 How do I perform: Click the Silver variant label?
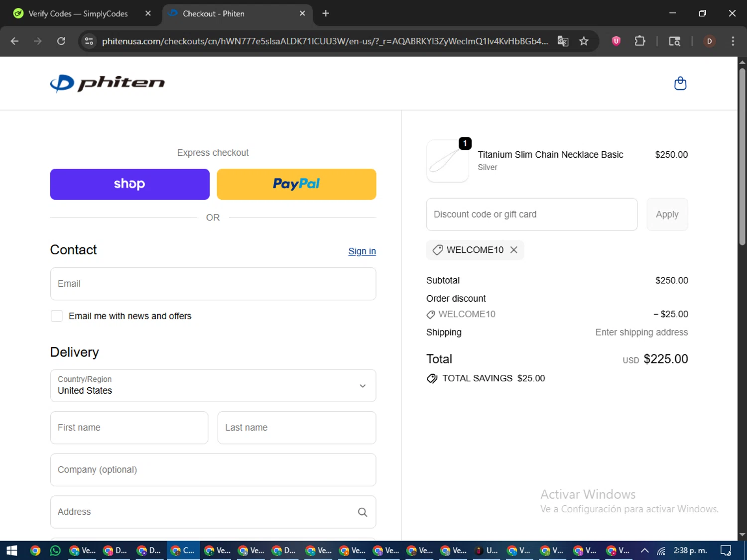click(488, 168)
